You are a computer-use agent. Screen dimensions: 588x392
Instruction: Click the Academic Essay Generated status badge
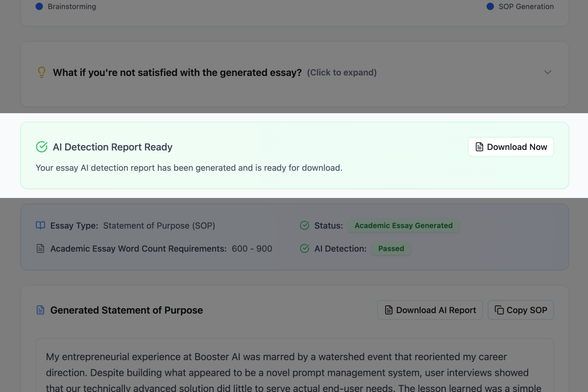pos(404,225)
